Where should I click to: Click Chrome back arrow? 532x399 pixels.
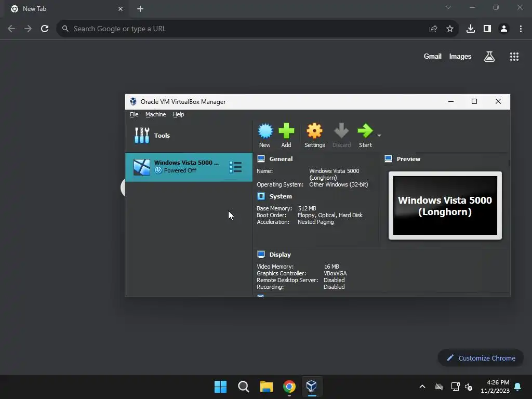(11, 29)
